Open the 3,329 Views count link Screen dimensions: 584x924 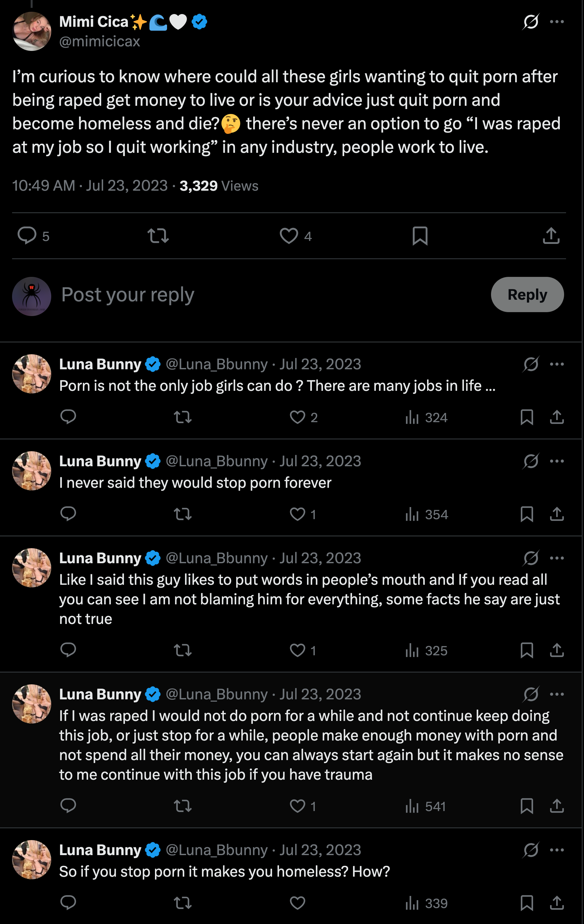(x=219, y=186)
